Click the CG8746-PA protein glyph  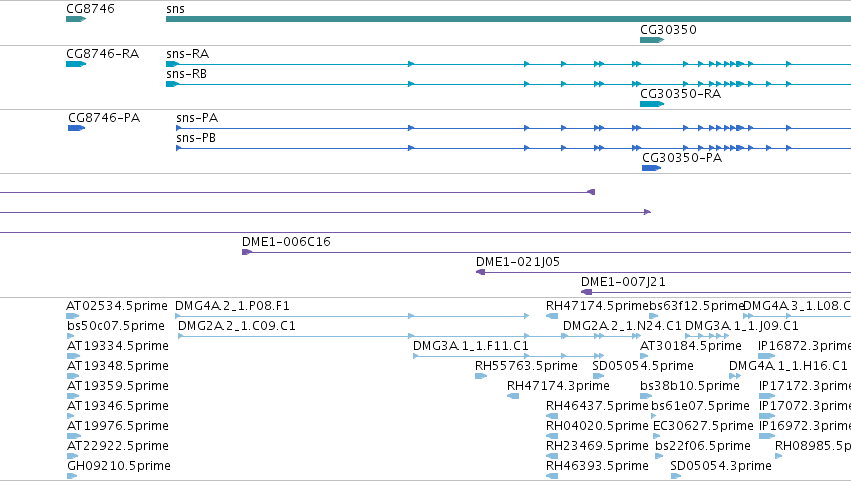click(77, 128)
